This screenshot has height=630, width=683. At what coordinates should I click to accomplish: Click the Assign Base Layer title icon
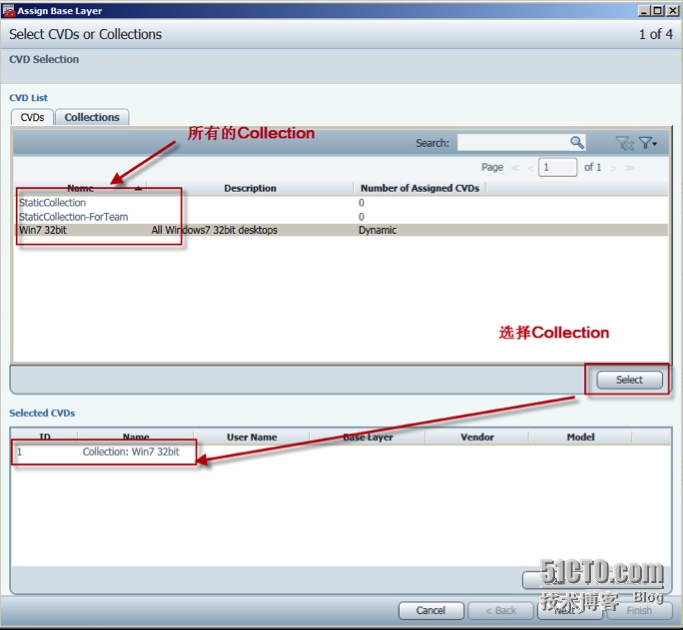(x=9, y=10)
